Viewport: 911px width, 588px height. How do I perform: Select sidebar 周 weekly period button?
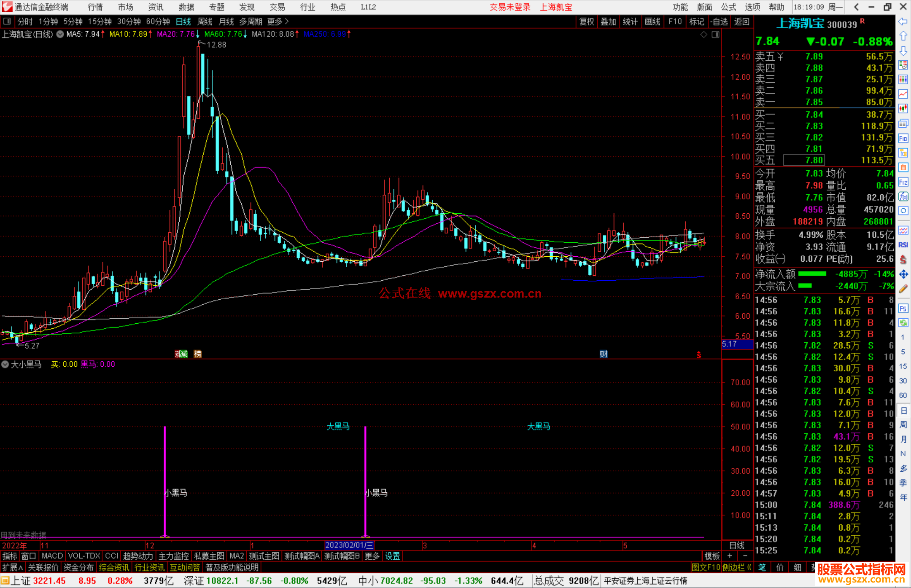tap(903, 424)
